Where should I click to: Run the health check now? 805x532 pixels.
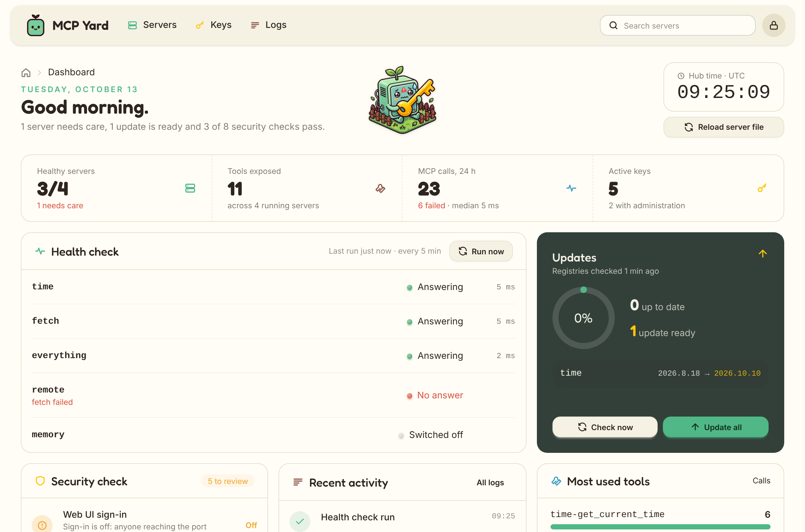click(481, 251)
